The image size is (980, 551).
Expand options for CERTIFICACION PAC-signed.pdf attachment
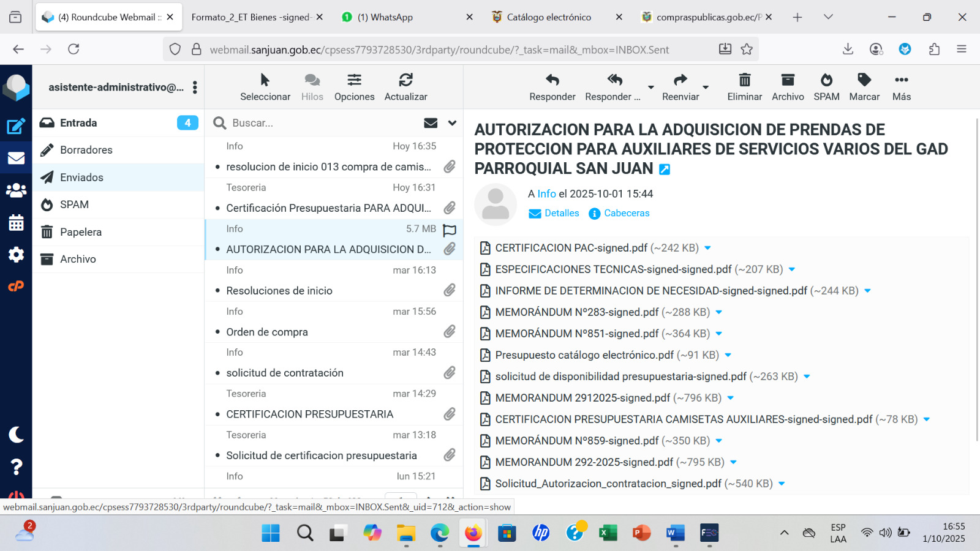(x=708, y=248)
